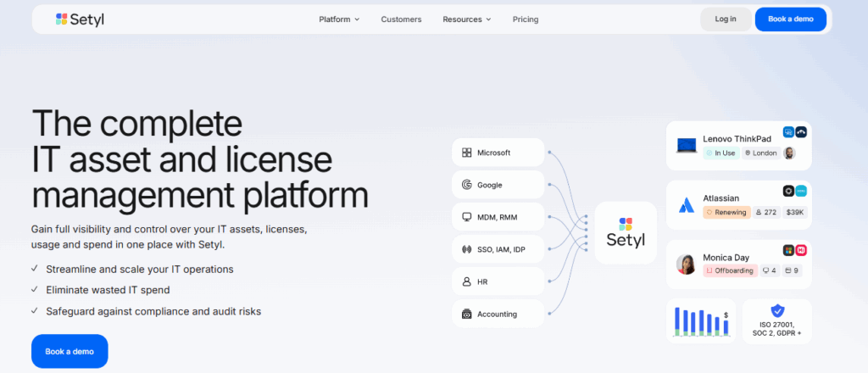Open the Customers page from navbar
This screenshot has height=373, width=868.
pos(401,19)
